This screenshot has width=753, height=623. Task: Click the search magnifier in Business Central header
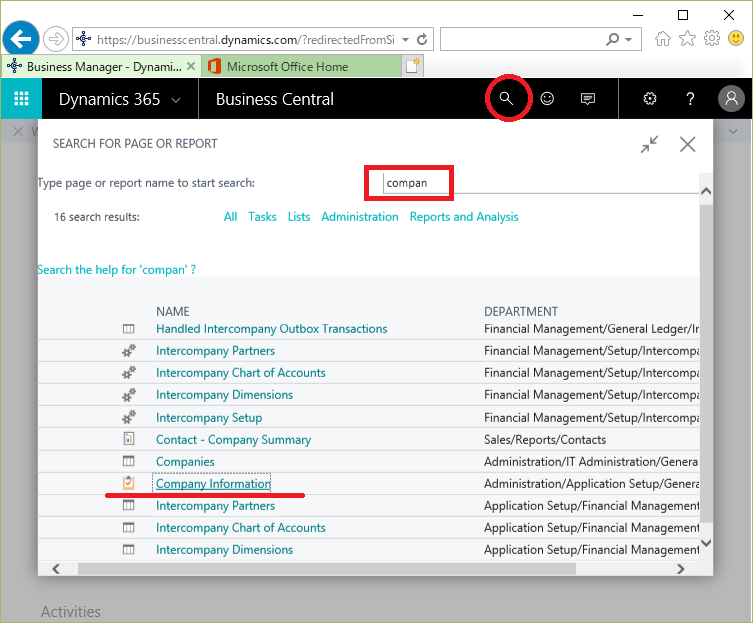tap(506, 98)
